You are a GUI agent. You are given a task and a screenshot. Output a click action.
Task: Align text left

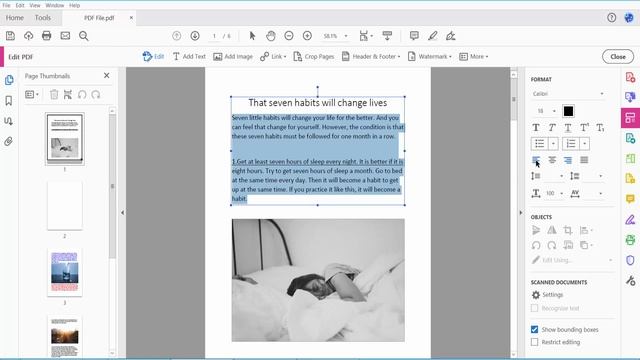(x=536, y=160)
